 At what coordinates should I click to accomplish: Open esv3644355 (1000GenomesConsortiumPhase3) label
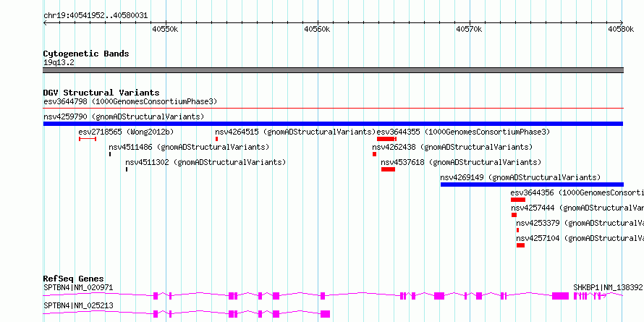click(463, 132)
